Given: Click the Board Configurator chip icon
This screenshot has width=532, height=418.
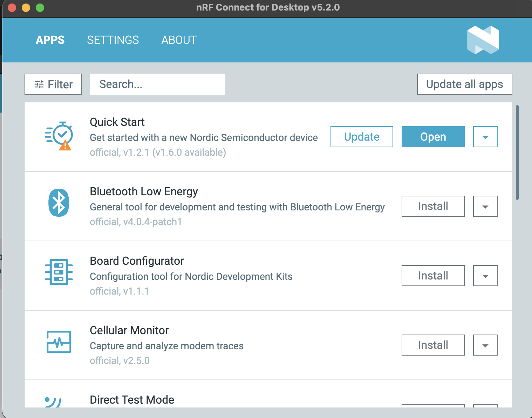Looking at the screenshot, I should (59, 272).
